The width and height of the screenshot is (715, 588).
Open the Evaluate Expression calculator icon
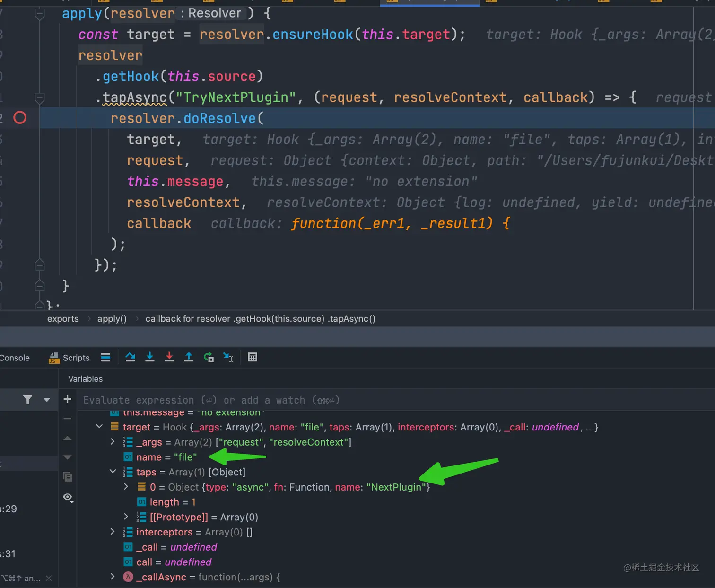[x=253, y=357]
